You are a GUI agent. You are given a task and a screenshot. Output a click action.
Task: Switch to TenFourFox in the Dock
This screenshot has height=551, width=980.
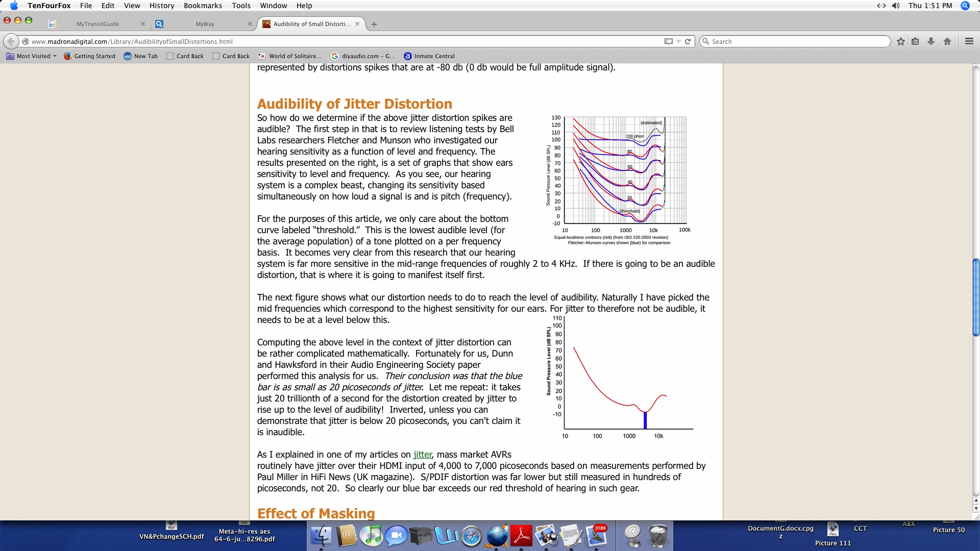496,536
